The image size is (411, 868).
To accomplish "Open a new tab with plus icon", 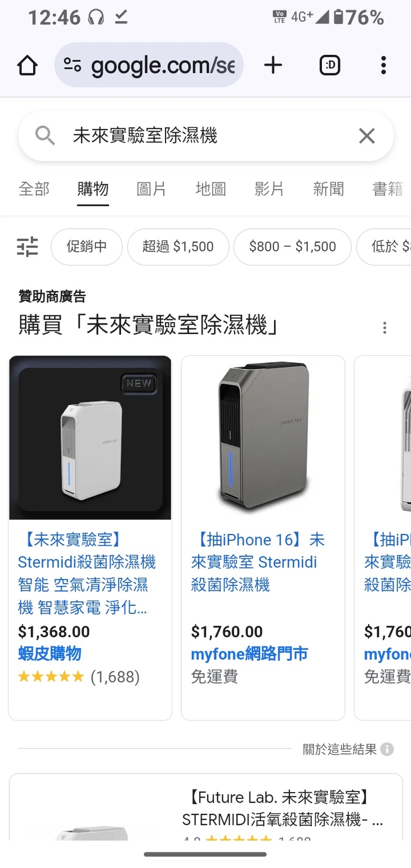I will [273, 65].
